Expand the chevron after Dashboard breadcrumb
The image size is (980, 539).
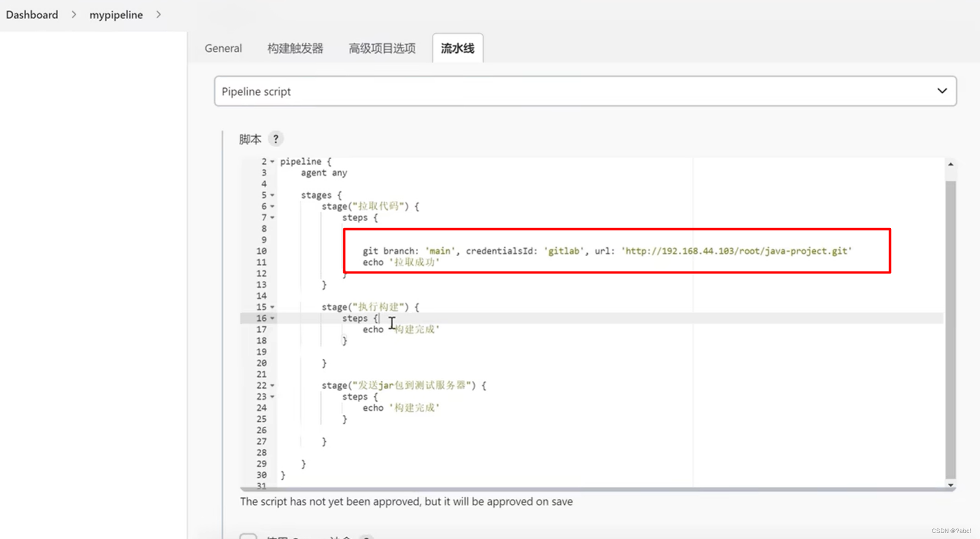74,14
